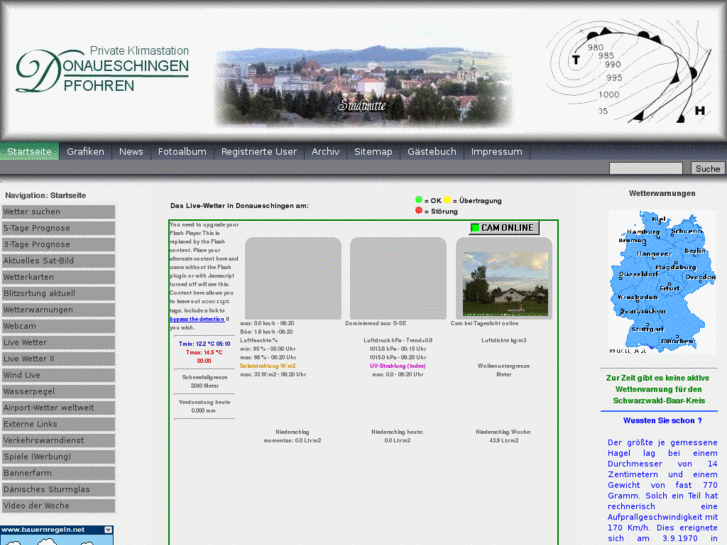This screenshot has width=727, height=545.
Task: Select Blitzortung aktuell in the sidebar
Action: click(x=58, y=293)
